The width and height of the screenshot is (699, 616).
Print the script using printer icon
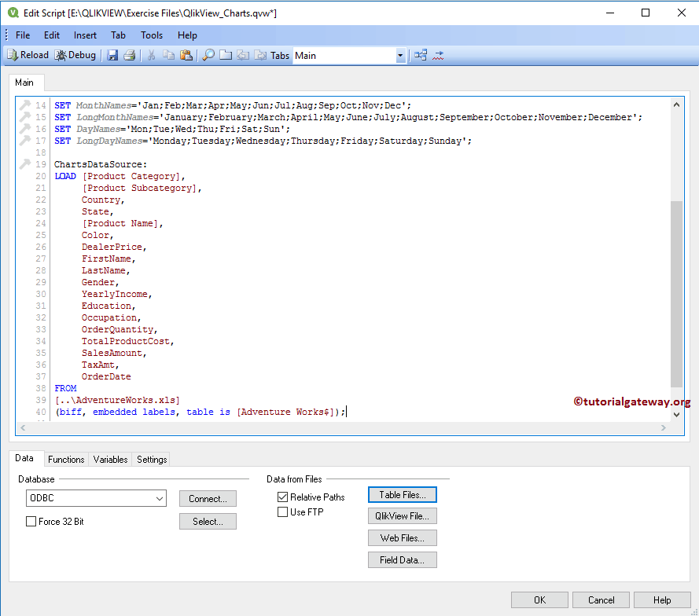pos(130,55)
